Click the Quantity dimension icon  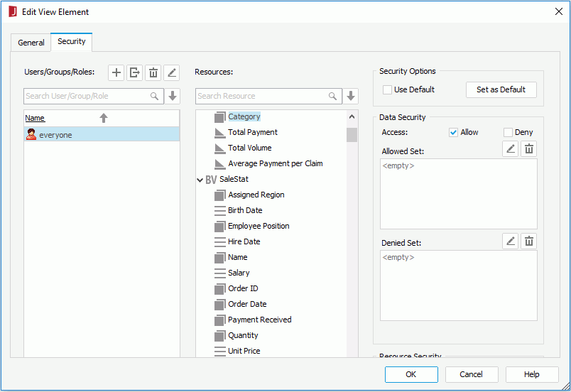click(220, 336)
